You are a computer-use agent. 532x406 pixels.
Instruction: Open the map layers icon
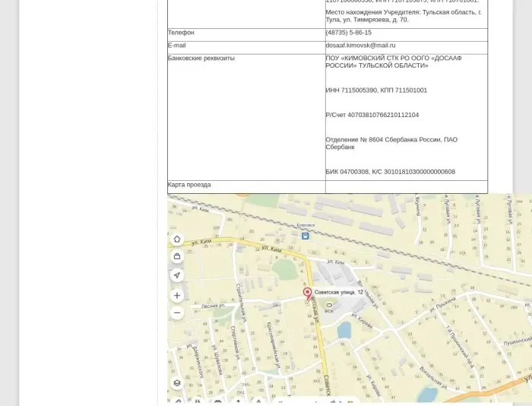pos(177,383)
